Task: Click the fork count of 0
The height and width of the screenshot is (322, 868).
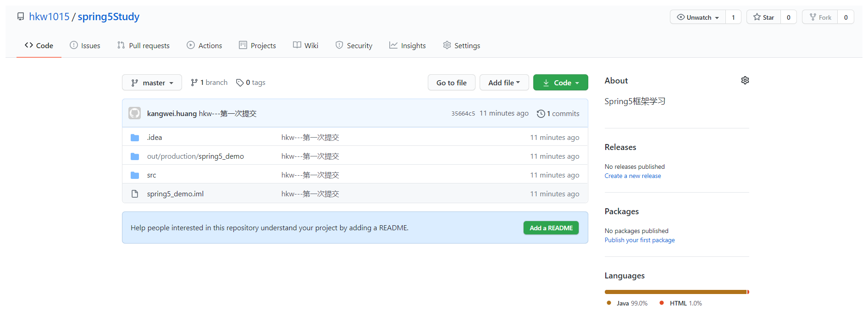Action: tap(846, 17)
